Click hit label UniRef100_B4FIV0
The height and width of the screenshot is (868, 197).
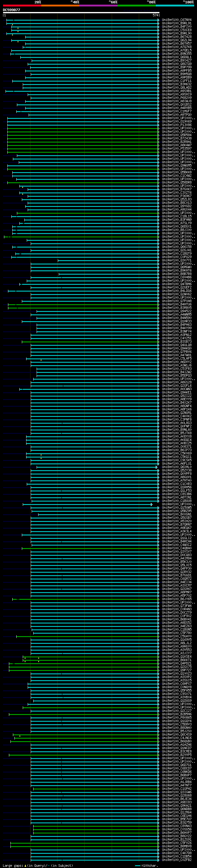point(177,26)
